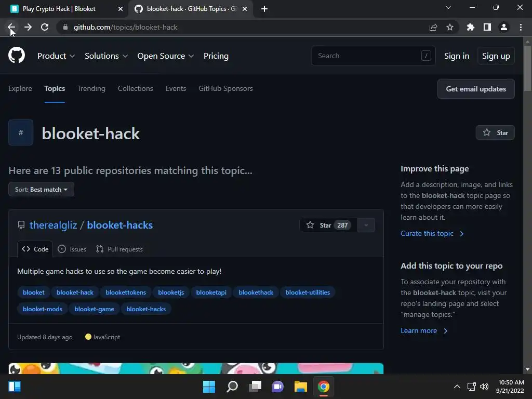This screenshot has width=532, height=399.
Task: Bookmark page with star icon in address bar
Action: point(450,27)
